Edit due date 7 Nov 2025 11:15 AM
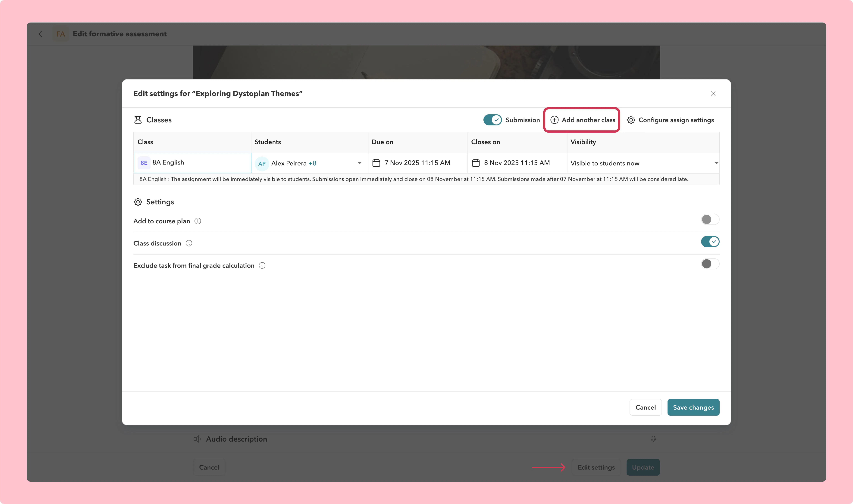 click(x=417, y=163)
